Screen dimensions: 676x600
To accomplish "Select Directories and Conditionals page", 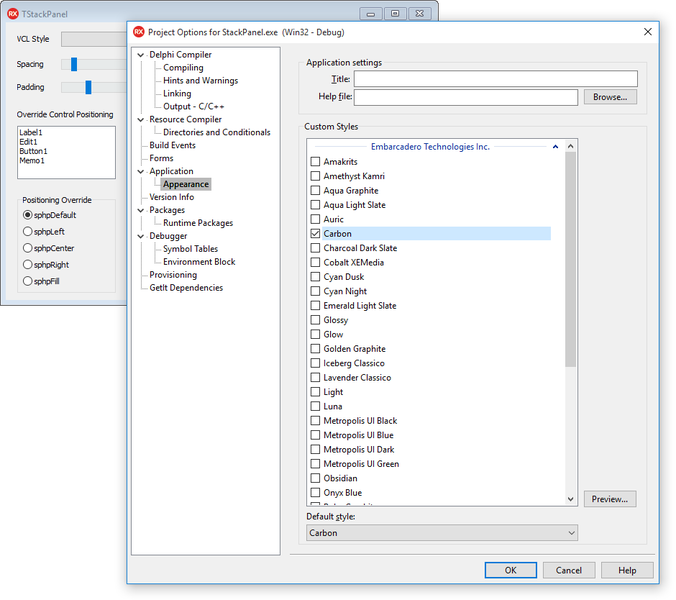I will 216,132.
